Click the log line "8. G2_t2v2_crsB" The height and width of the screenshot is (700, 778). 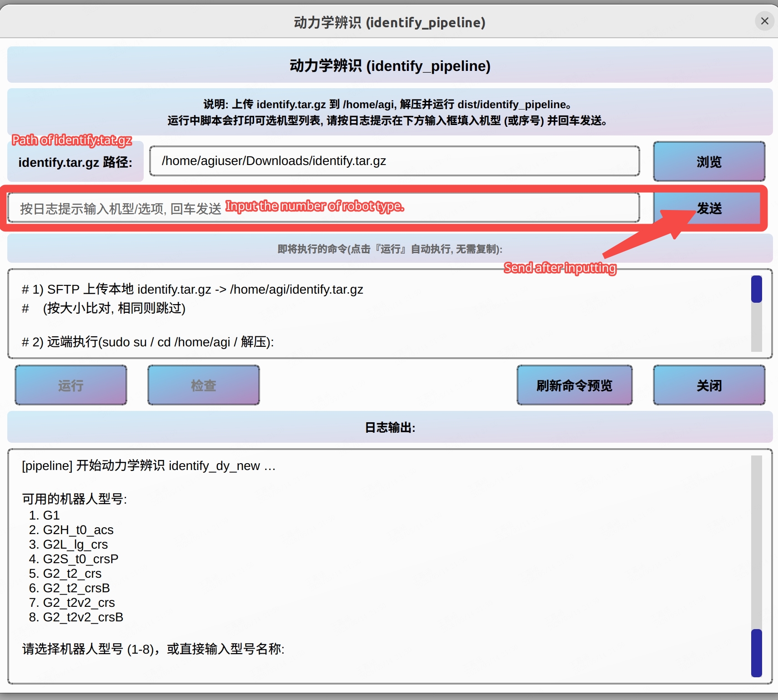point(76,617)
